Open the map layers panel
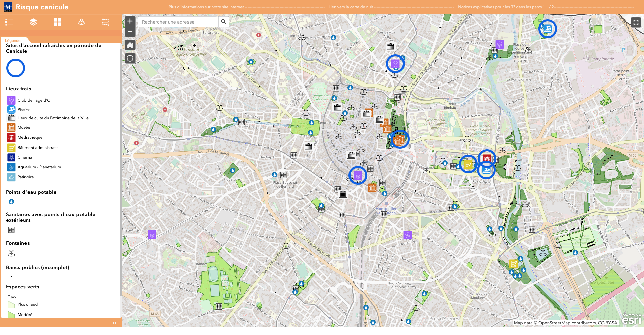Screen dimensions: 644x335 [x=33, y=22]
